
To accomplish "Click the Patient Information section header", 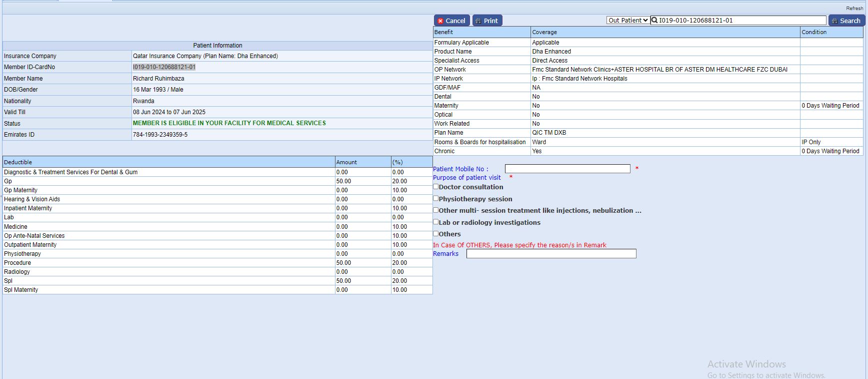I will click(217, 46).
